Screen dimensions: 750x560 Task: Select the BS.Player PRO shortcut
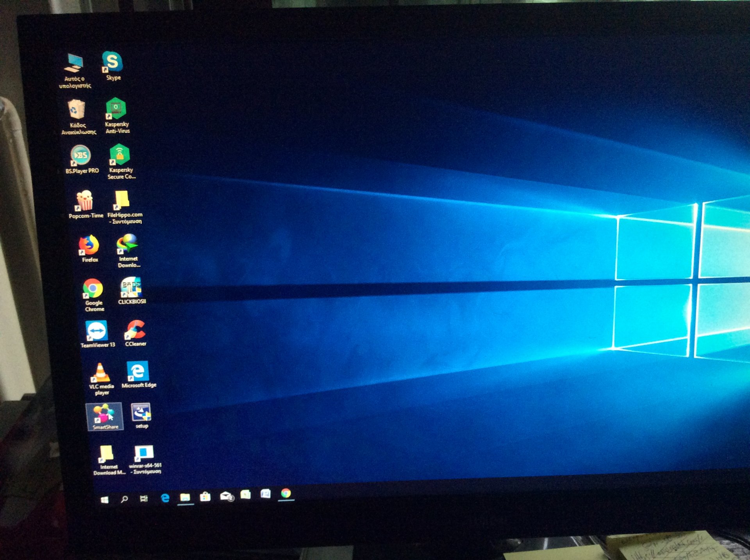click(x=81, y=159)
